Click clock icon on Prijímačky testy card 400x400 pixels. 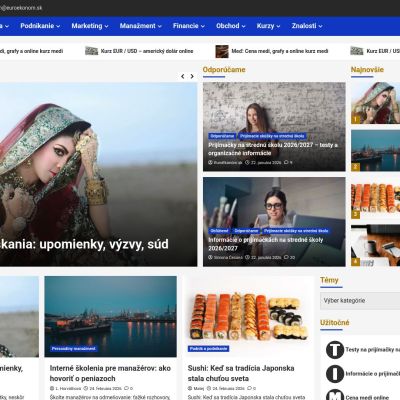(247, 162)
